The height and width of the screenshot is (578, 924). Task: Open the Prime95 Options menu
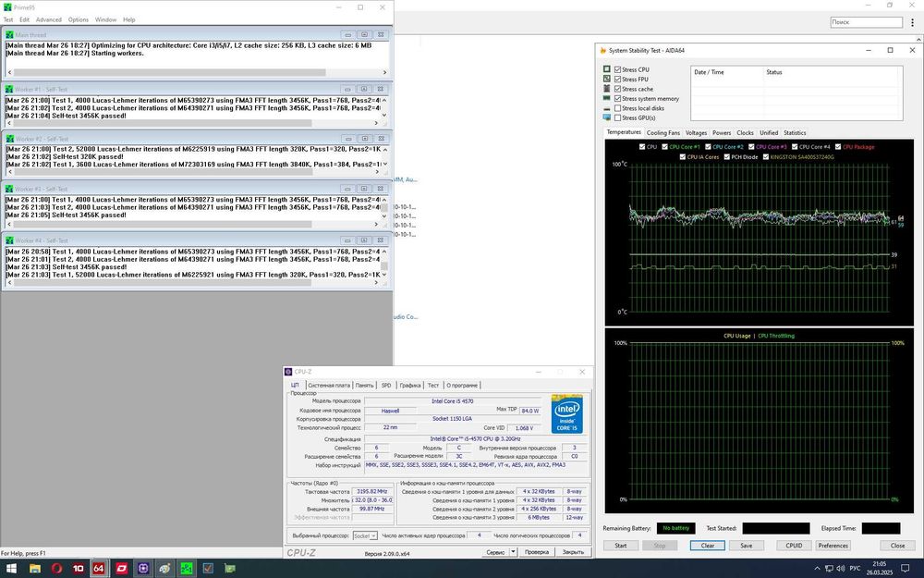[x=79, y=19]
